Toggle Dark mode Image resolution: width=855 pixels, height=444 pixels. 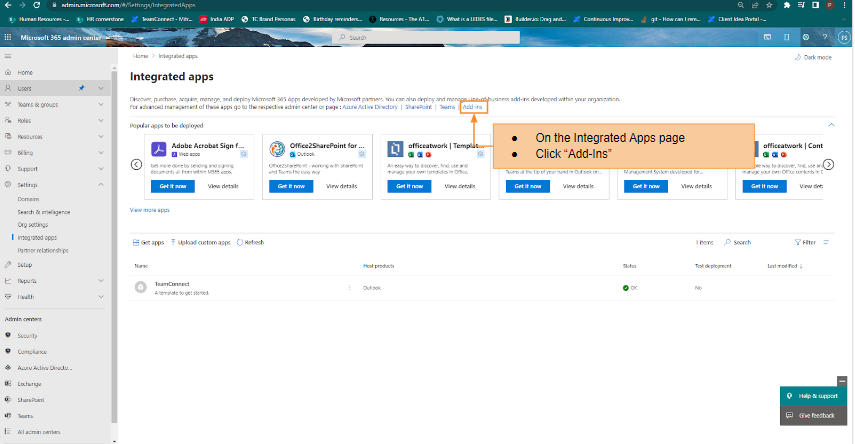(813, 57)
